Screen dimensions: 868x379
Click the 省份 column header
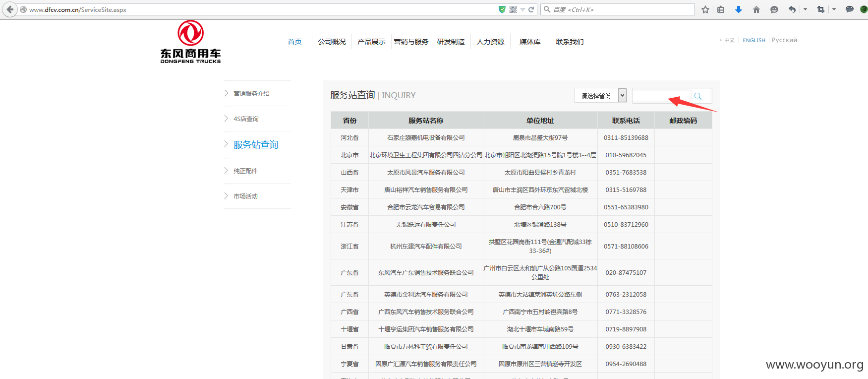[x=349, y=121]
